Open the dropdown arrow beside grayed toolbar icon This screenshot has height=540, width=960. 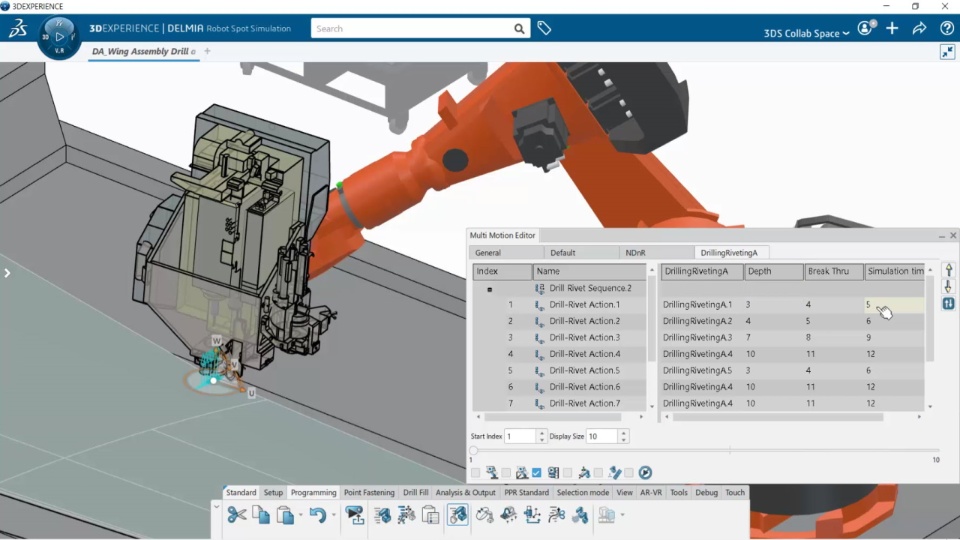click(623, 515)
